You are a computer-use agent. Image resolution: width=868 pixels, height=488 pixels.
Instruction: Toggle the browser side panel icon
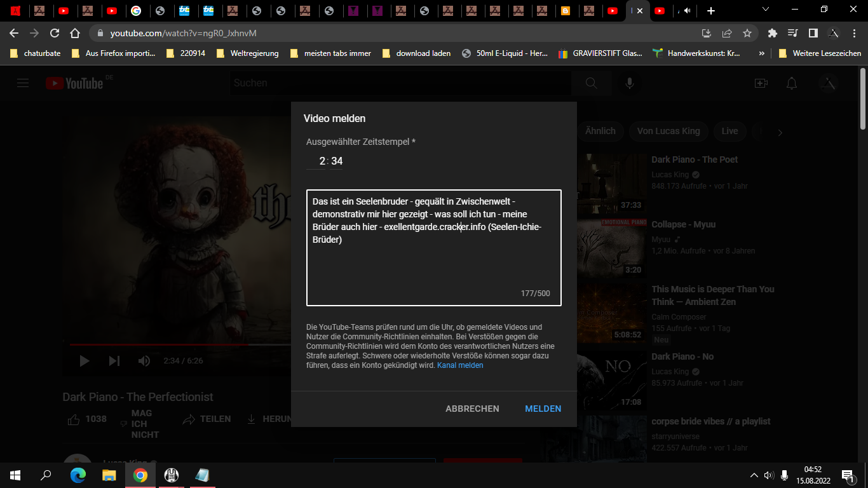(x=813, y=33)
